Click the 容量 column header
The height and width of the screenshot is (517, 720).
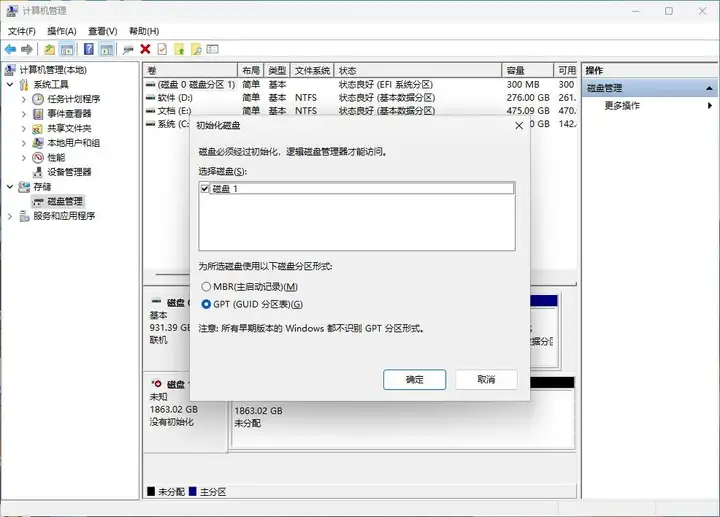click(528, 71)
